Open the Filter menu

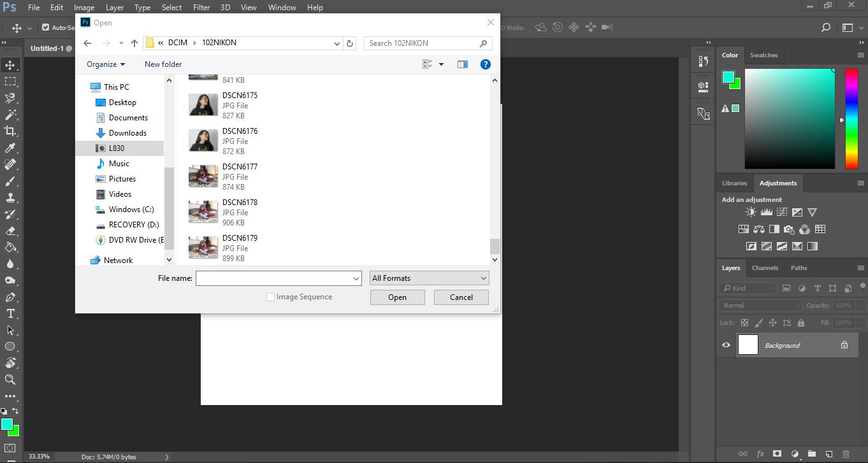[201, 8]
